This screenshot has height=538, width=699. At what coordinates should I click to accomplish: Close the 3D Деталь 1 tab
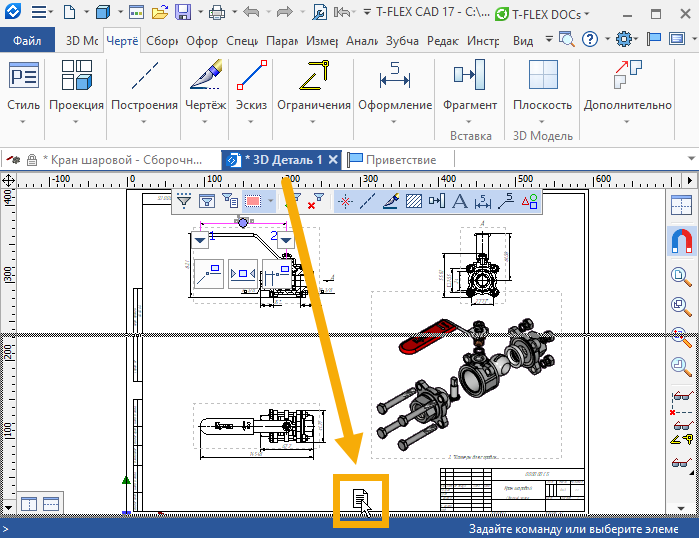point(333,160)
